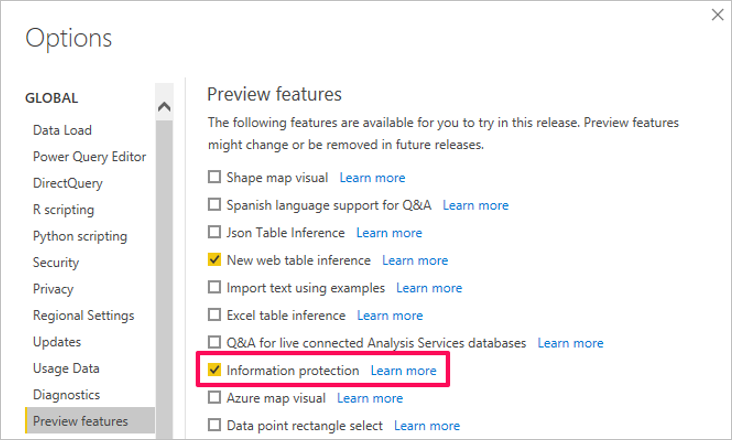Select Power Query Editor in sidebar
732x440 pixels.
tap(89, 157)
